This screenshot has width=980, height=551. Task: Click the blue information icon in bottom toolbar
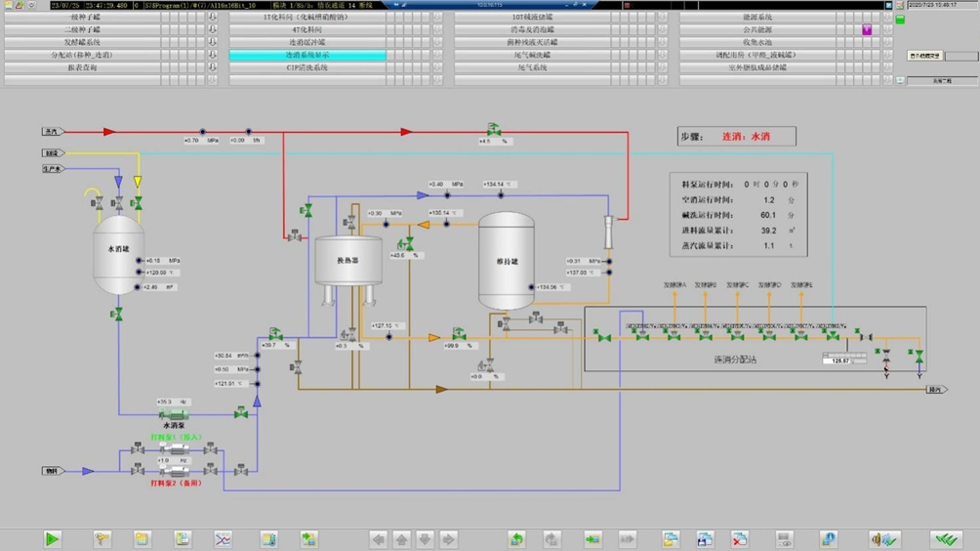tap(828, 538)
